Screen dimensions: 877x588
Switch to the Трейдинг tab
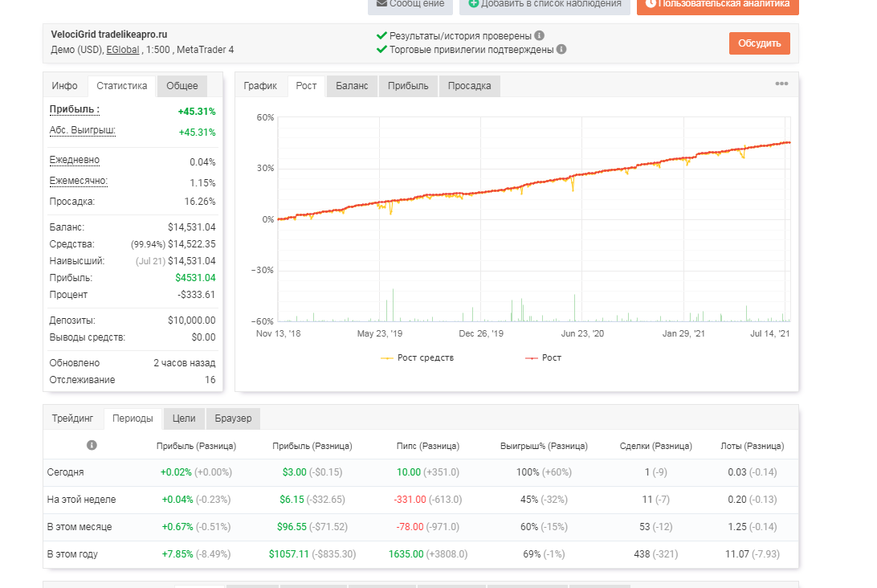pos(73,419)
